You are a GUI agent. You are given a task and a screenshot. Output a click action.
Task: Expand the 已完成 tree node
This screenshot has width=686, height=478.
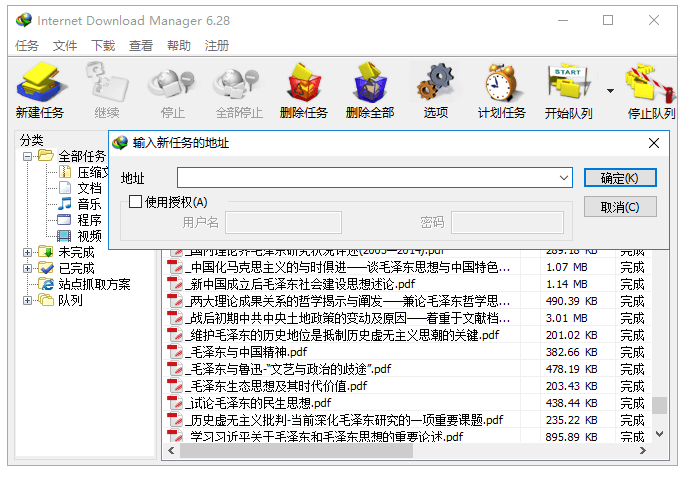click(27, 269)
